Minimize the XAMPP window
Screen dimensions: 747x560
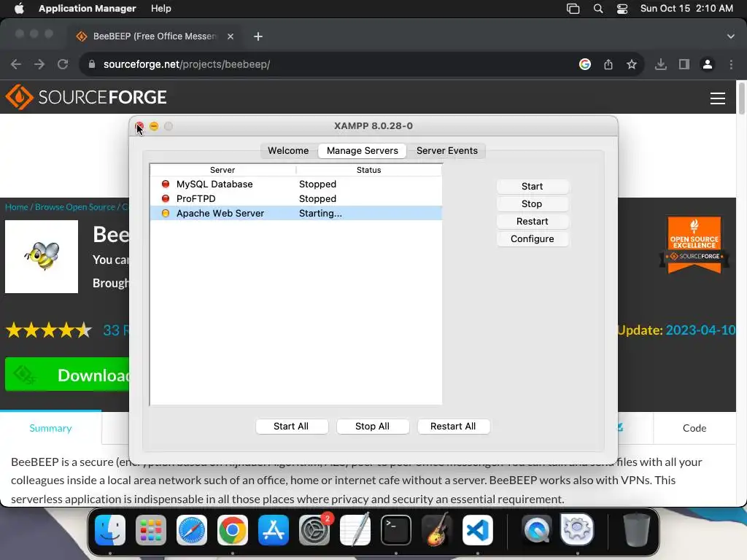pyautogui.click(x=154, y=126)
